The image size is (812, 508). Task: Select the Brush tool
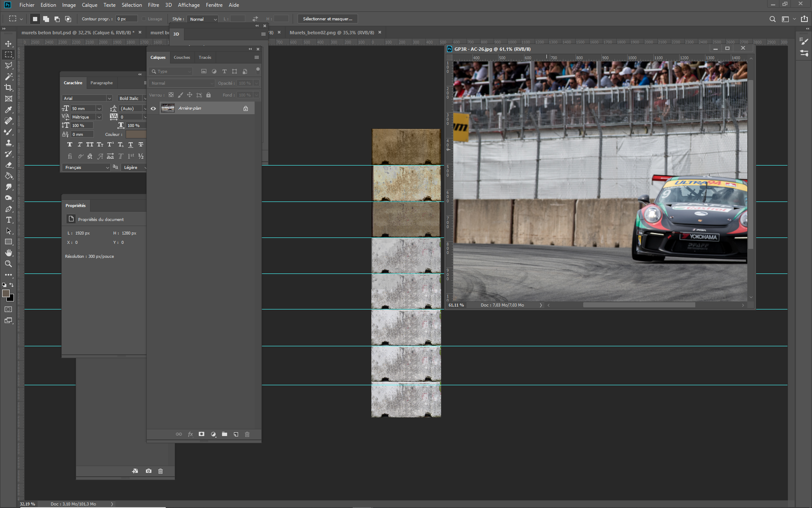tap(8, 132)
